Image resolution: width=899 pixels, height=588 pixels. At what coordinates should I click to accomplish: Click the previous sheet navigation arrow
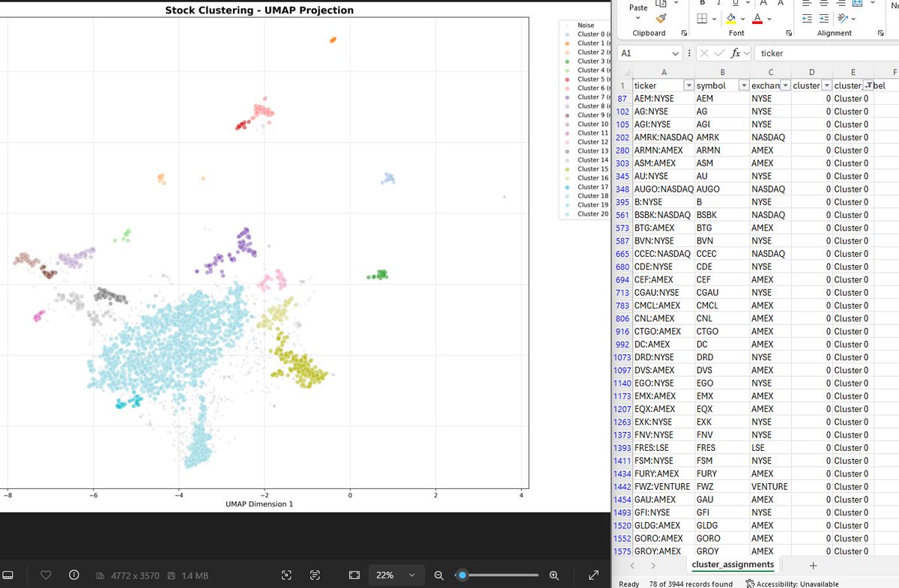tap(633, 565)
